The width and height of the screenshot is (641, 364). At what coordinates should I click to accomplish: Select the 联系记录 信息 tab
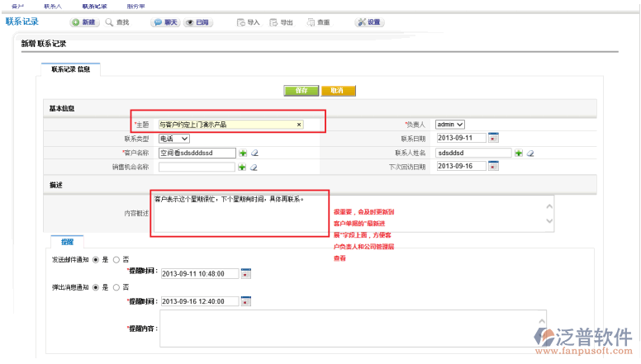(71, 69)
